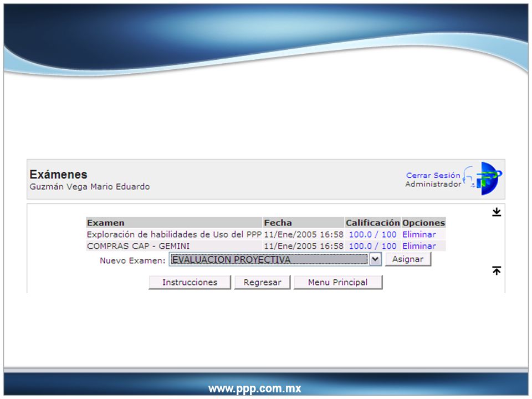Click the 'COMPRAS CAP - GEMINI' exam name
The height and width of the screenshot is (399, 532).
(138, 246)
